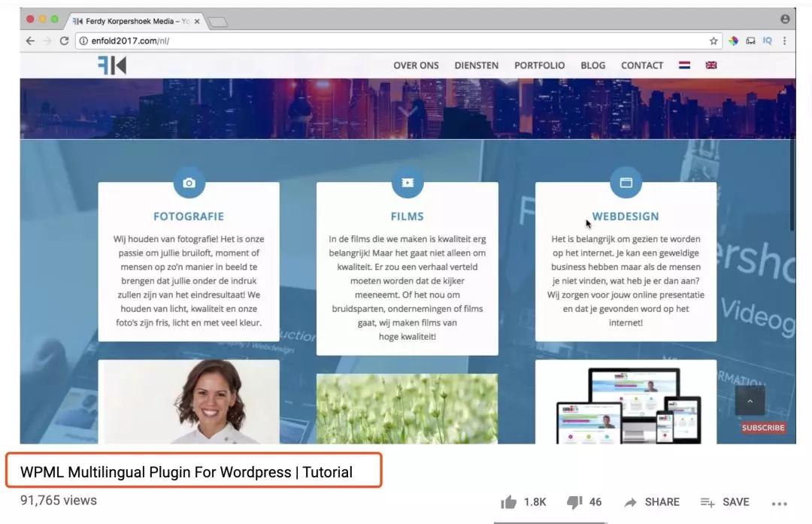Click the 46 dislikes count
Image resolution: width=812 pixels, height=524 pixels.
click(x=595, y=502)
